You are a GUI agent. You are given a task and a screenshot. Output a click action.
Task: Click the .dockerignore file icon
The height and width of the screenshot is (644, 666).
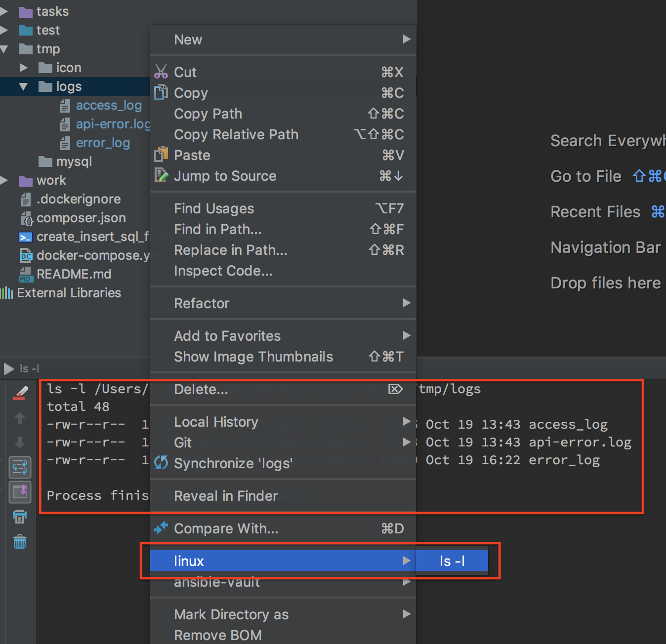tap(26, 200)
